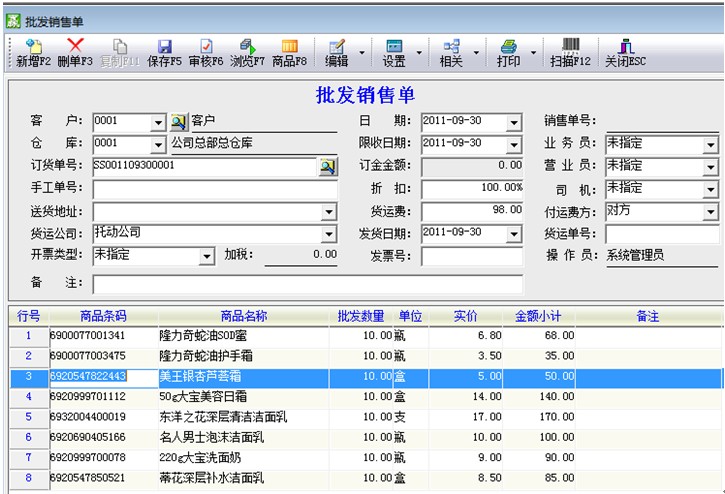This screenshot has width=725, height=494.
Task: Open 浏览F7 browse view
Action: [248, 52]
